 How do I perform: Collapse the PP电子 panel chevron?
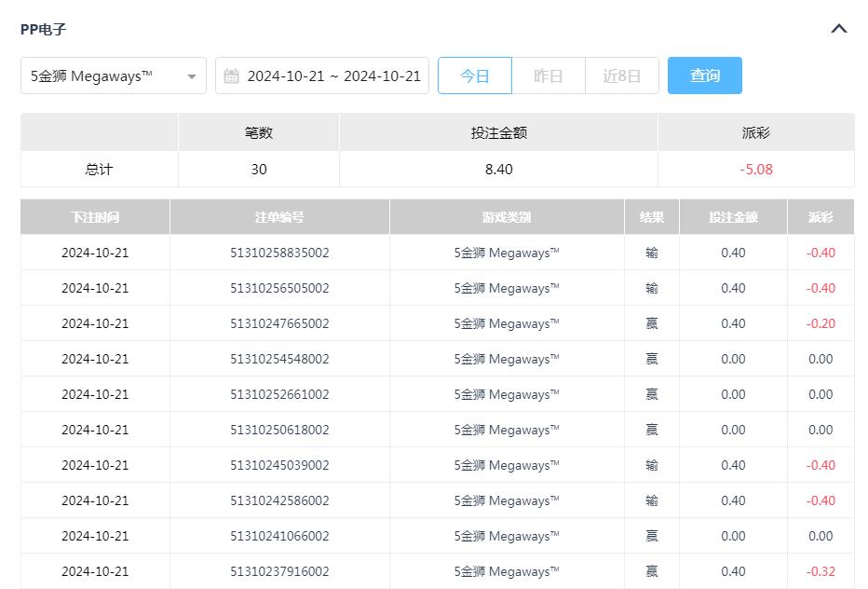[839, 28]
